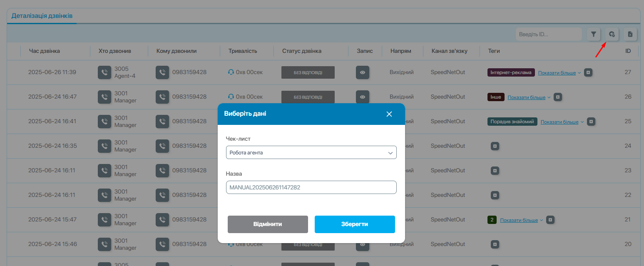
Task: Switch to Деталізація дзвінків tab
Action: [42, 16]
